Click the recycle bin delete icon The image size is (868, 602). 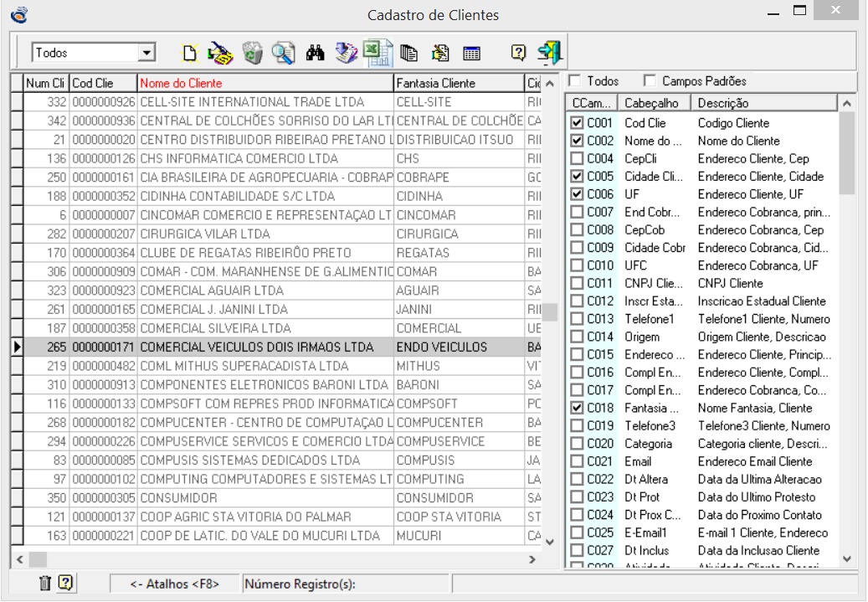[x=253, y=53]
